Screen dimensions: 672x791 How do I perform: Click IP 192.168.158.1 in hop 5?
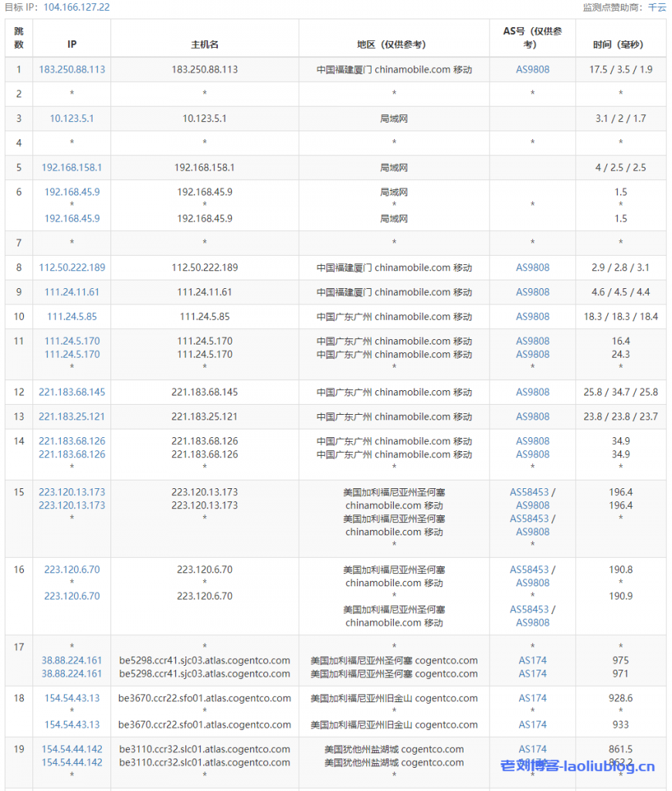point(72,168)
